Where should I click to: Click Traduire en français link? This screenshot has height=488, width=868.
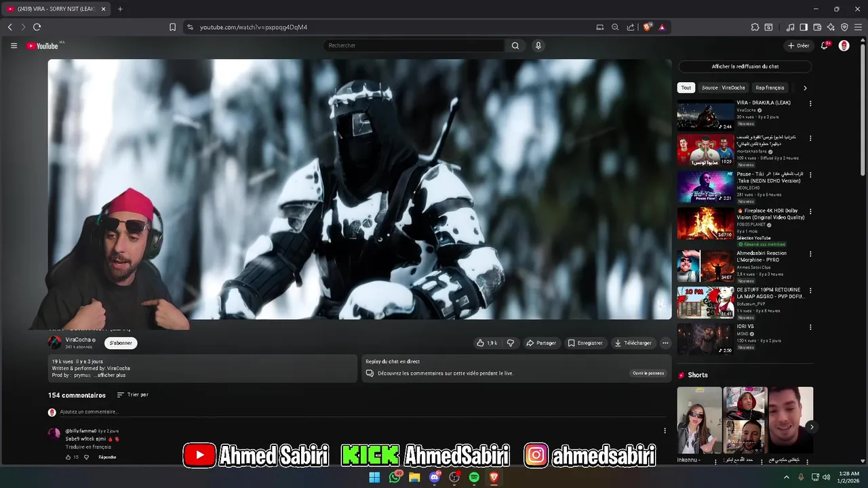point(88,447)
